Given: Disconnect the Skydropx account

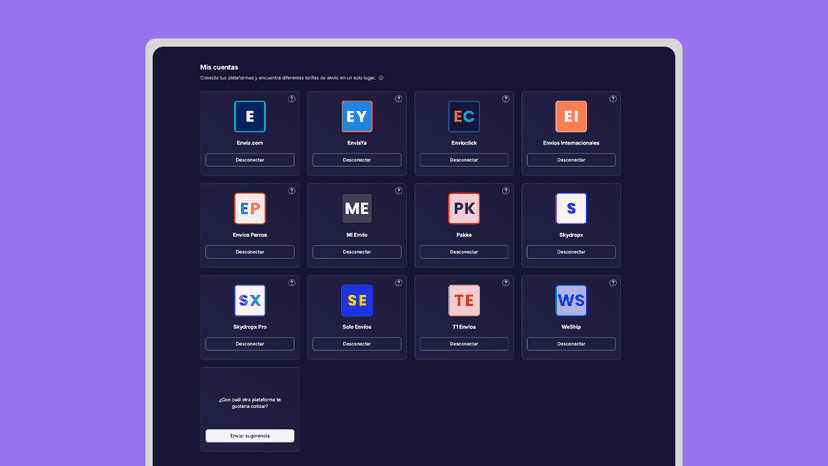Looking at the screenshot, I should tap(571, 251).
